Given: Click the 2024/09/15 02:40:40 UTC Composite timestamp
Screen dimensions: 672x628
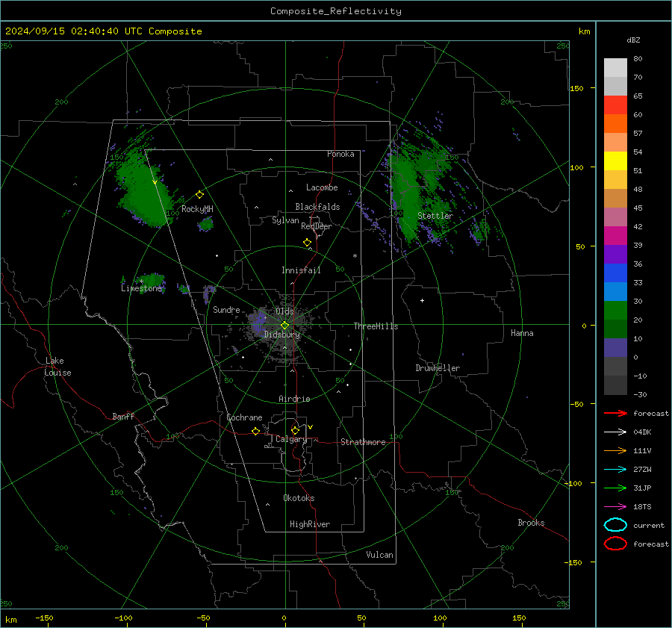Looking at the screenshot, I should click(x=103, y=31).
